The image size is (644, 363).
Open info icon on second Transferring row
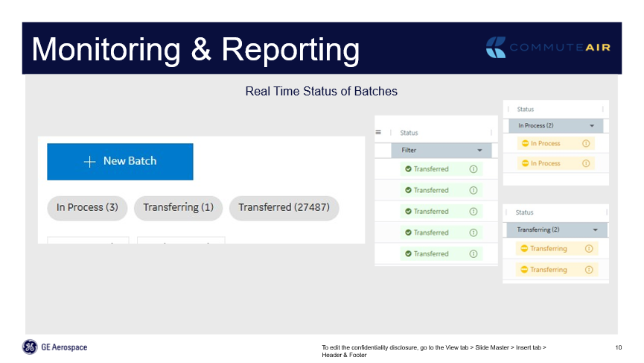588,270
